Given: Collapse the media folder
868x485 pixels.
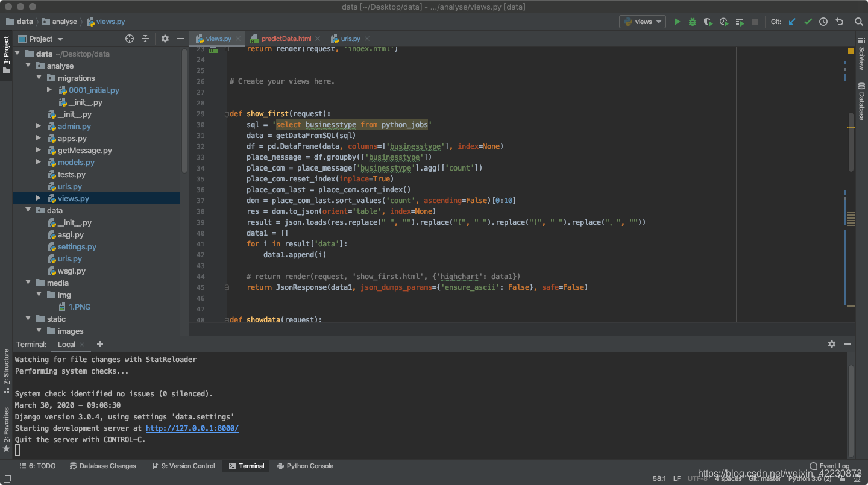Looking at the screenshot, I should pos(28,283).
